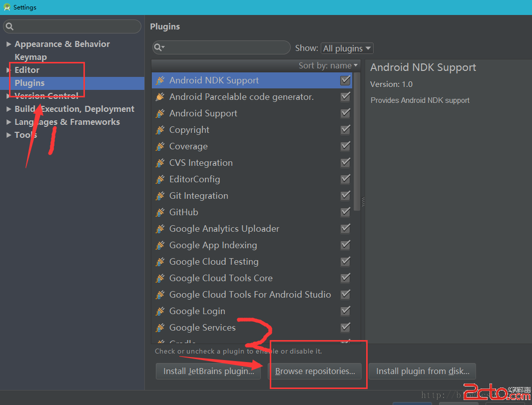532x405 pixels.
Task: Click the Google Login plugin icon
Action: pyautogui.click(x=160, y=311)
